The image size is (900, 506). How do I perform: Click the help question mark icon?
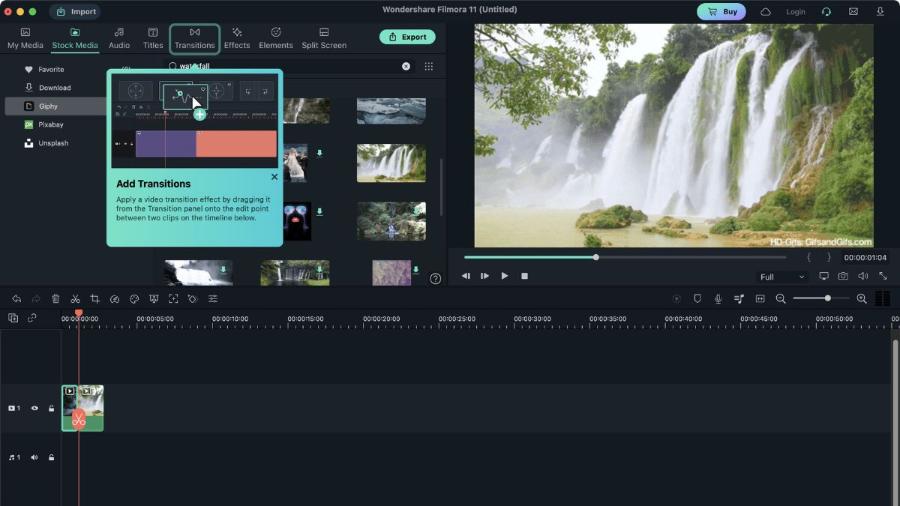436,279
